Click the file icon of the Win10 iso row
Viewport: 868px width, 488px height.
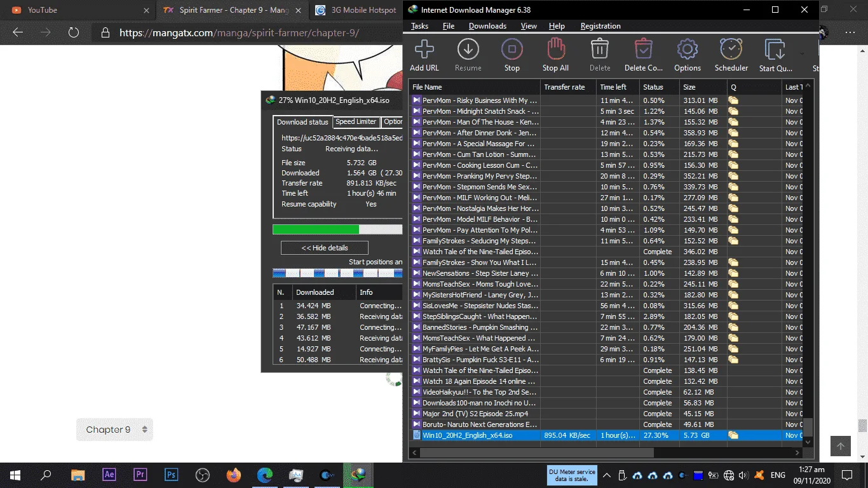pyautogui.click(x=417, y=435)
